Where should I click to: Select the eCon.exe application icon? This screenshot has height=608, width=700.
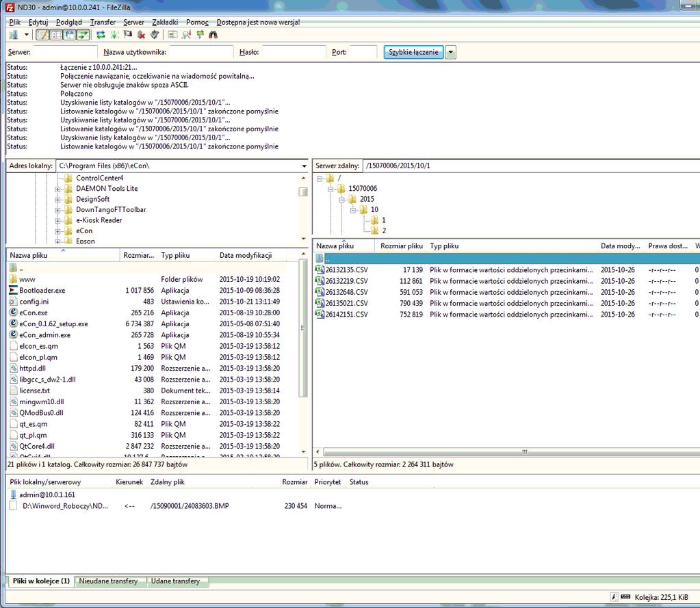click(x=14, y=313)
